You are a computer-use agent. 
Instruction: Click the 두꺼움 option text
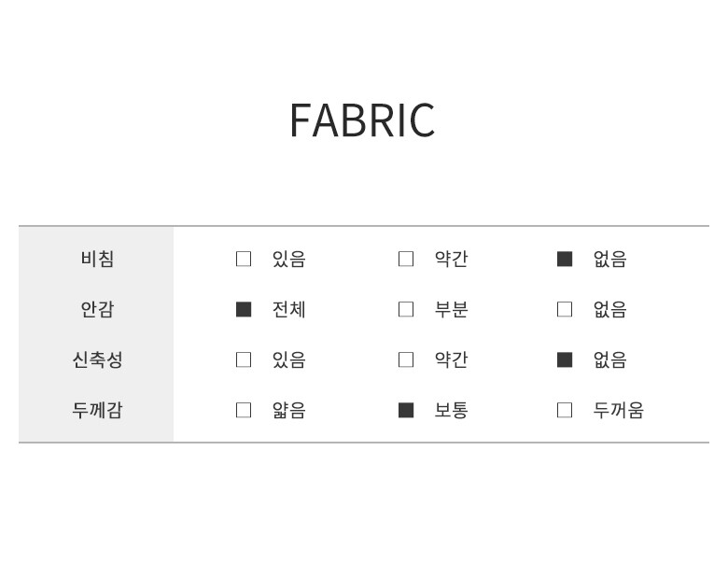point(618,410)
